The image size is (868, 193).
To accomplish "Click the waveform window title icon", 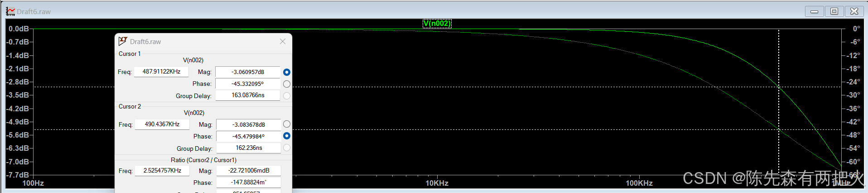I will coord(10,11).
